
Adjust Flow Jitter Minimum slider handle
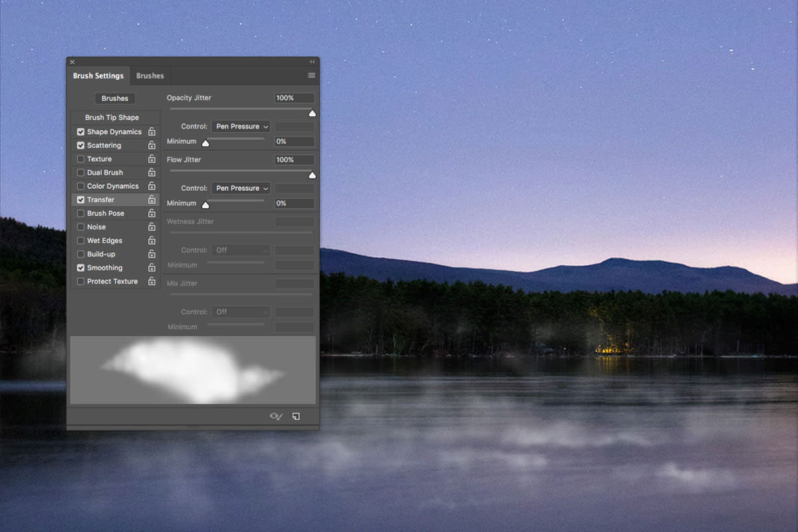tap(205, 205)
